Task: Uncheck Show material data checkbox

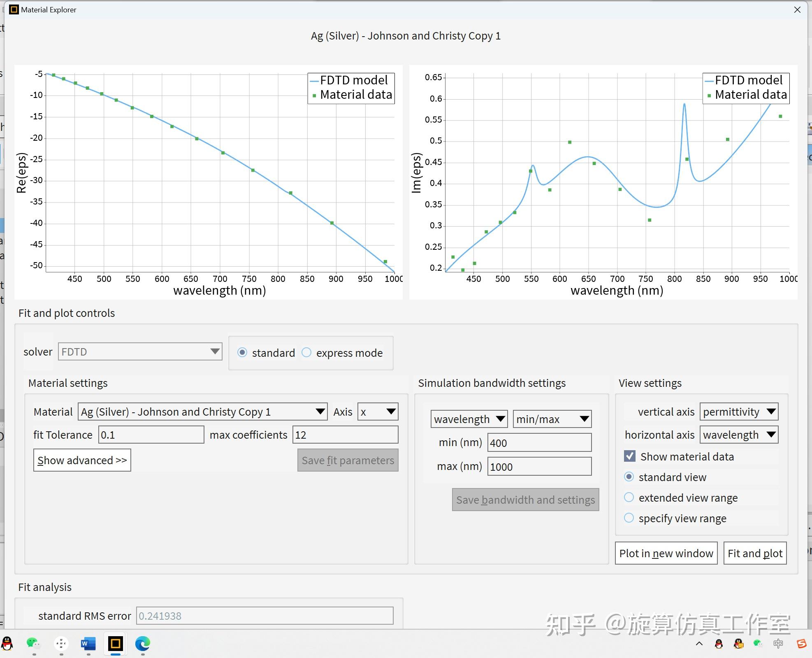Action: point(629,456)
